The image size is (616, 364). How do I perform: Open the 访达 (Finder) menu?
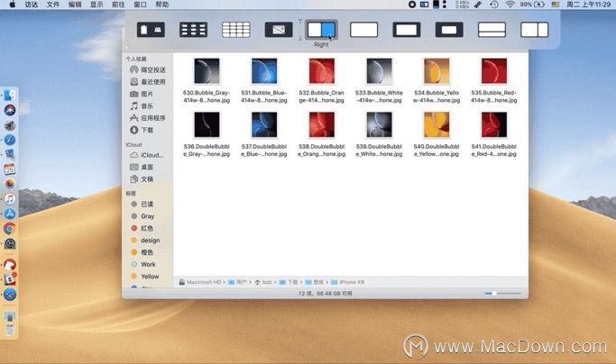tap(32, 5)
